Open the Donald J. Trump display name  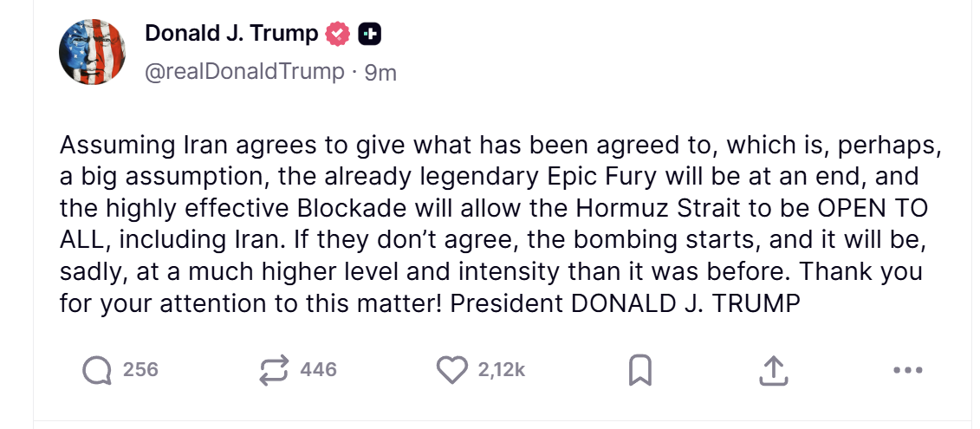pyautogui.click(x=232, y=34)
